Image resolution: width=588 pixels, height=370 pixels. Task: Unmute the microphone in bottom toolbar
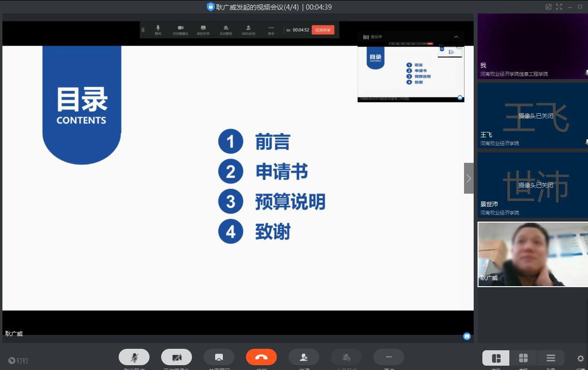tap(134, 357)
